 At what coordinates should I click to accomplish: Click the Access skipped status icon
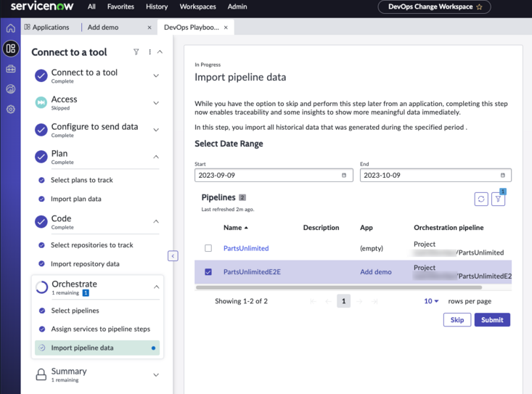point(41,102)
